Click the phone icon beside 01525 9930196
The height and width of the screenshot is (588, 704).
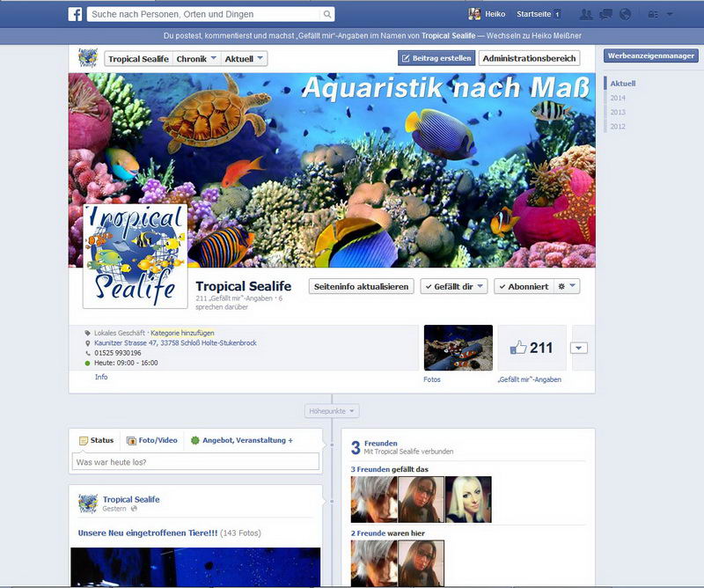click(87, 353)
